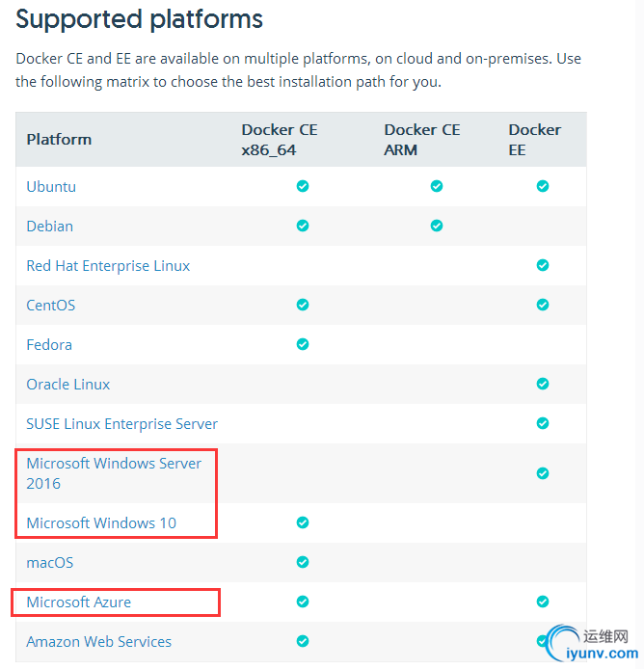Image resolution: width=644 pixels, height=669 pixels.
Task: Click the paragraph beginning 'Docker CE and EE are available'
Action: coord(298,70)
